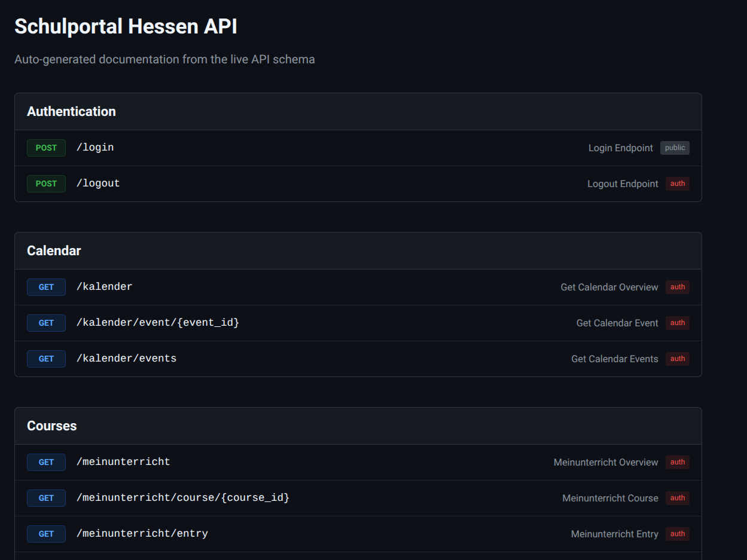Click the POST badge next to /login

coord(46,148)
